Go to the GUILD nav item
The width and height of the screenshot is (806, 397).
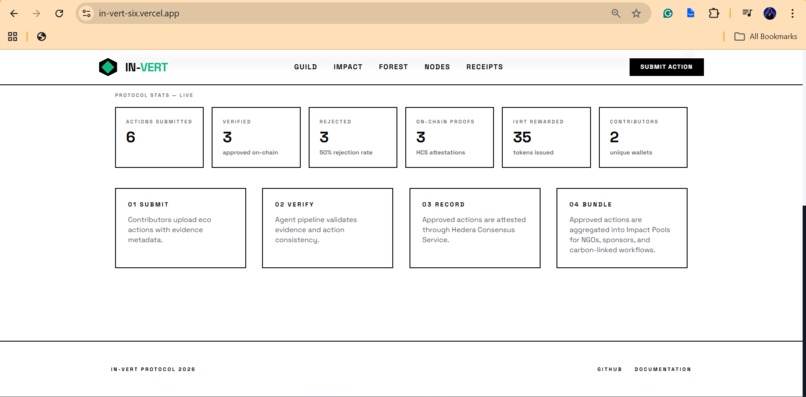pos(305,67)
